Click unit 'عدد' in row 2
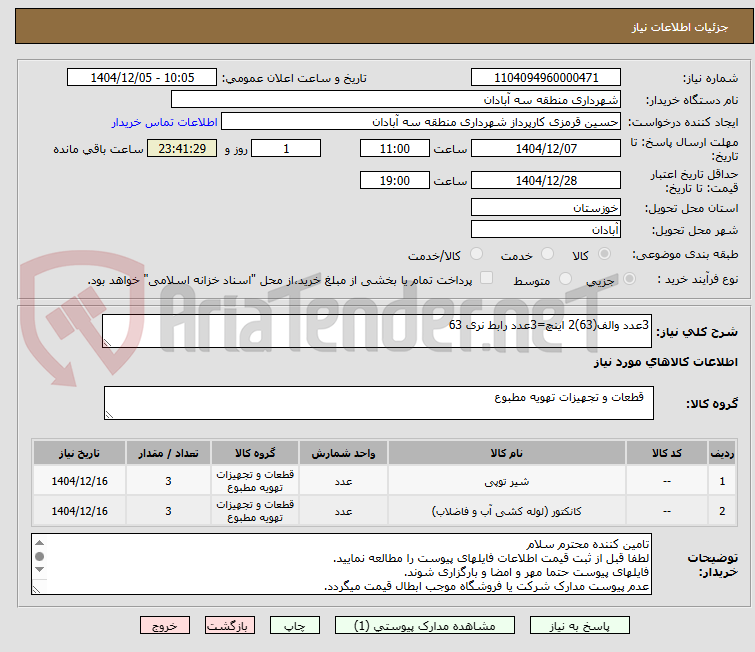Screen dimensions: 755x652 pos(343,511)
